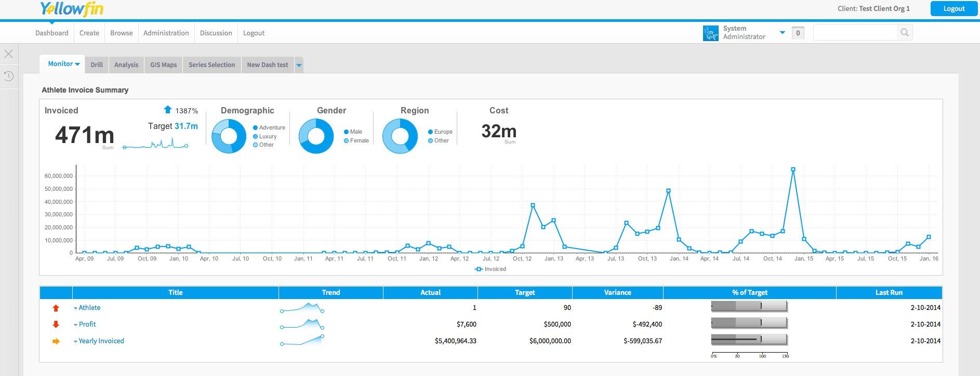Viewport: 980px width, 376px height.
Task: Sort by the Title column header
Action: coord(176,293)
